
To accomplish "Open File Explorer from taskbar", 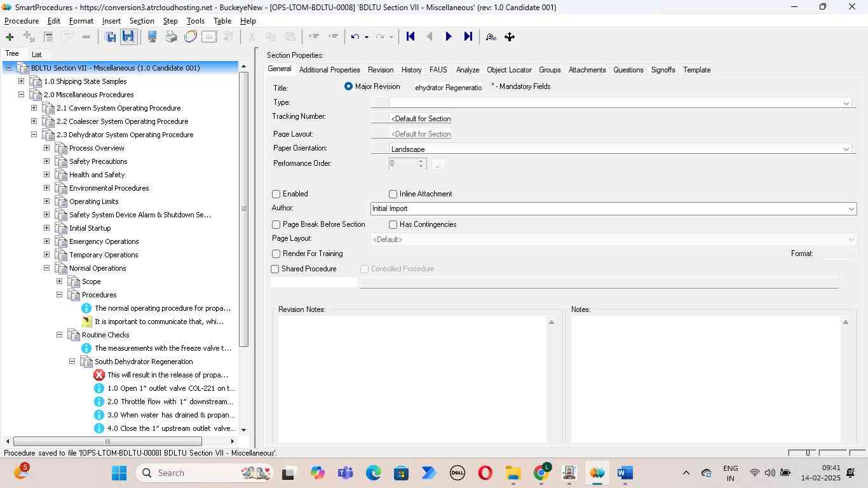I will click(513, 473).
